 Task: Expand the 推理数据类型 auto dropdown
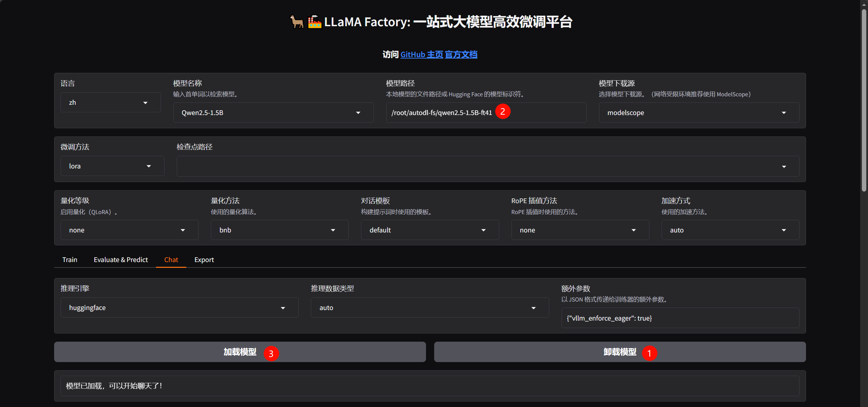[429, 308]
